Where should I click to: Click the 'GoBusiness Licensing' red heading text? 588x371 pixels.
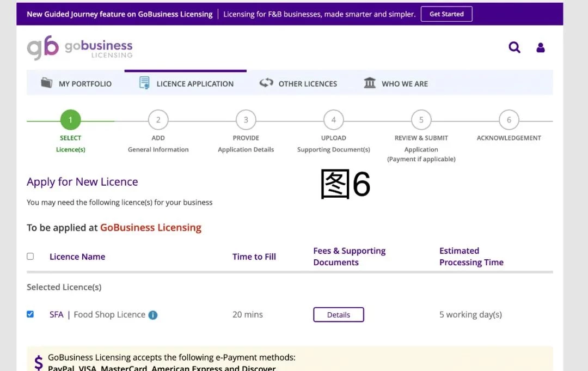point(151,228)
